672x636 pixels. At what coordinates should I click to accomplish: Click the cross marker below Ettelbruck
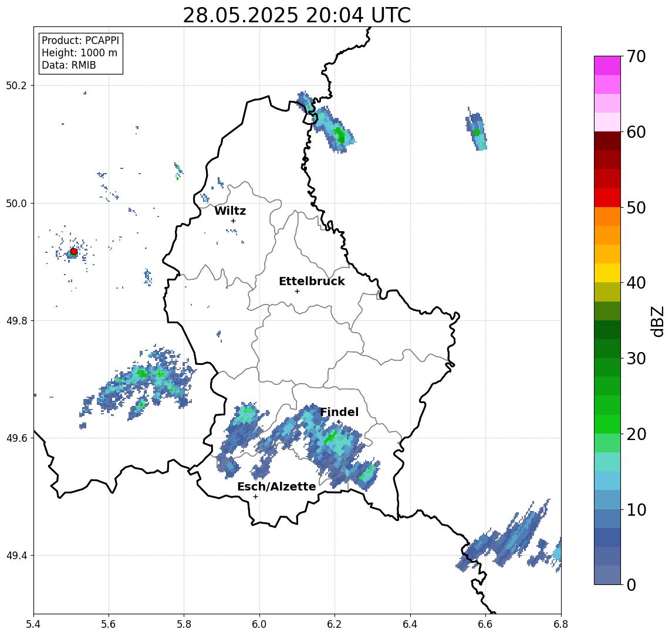coord(297,292)
